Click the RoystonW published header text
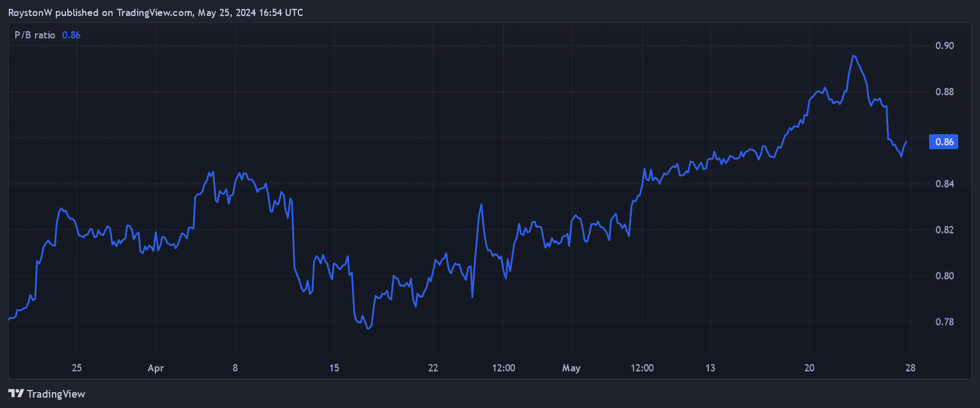980x408 pixels. [x=155, y=13]
